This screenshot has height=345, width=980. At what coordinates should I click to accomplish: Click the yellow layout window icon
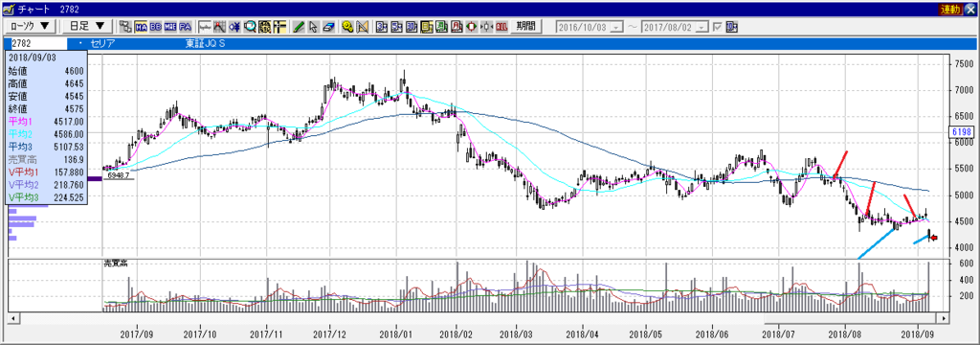click(427, 26)
